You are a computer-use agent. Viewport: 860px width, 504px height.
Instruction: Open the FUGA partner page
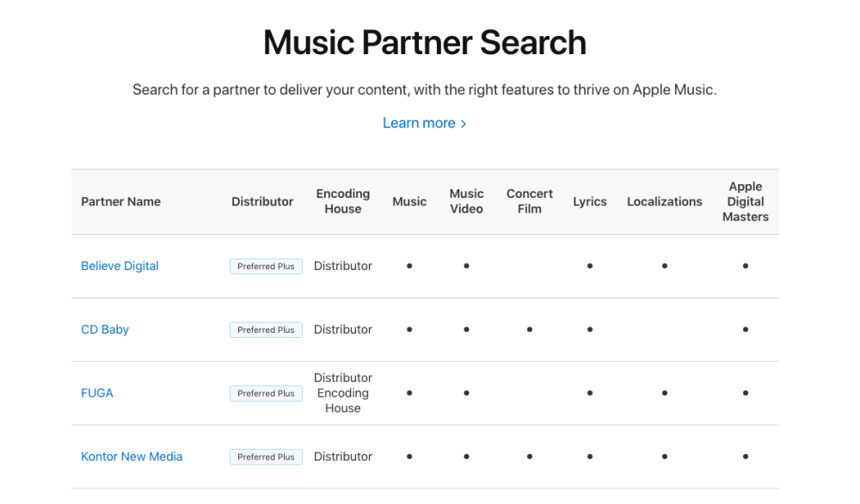tap(96, 393)
